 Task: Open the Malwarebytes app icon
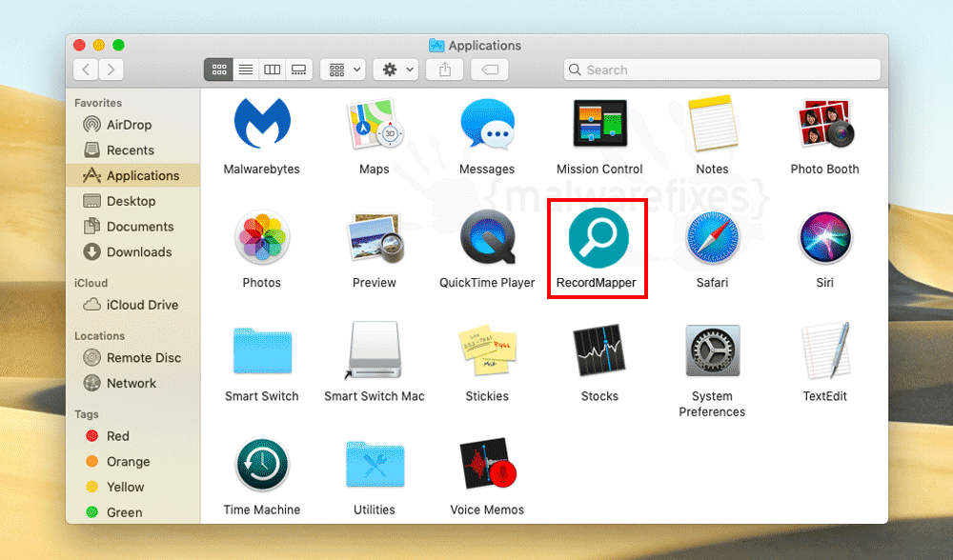(x=262, y=124)
